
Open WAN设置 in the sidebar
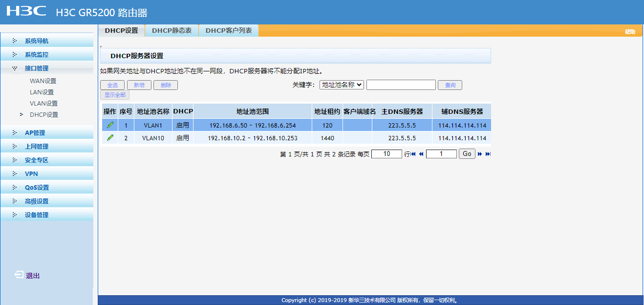43,81
